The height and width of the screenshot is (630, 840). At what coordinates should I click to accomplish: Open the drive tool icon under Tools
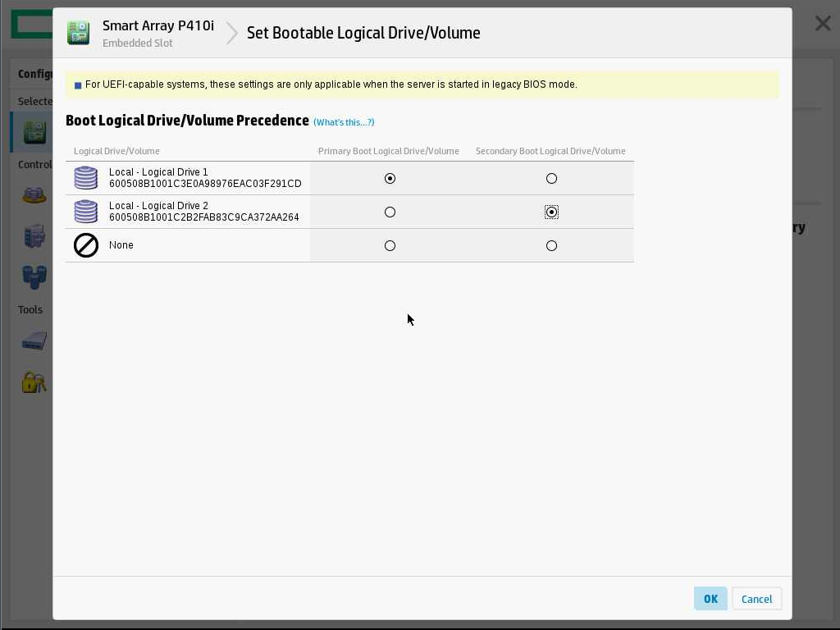click(x=34, y=340)
